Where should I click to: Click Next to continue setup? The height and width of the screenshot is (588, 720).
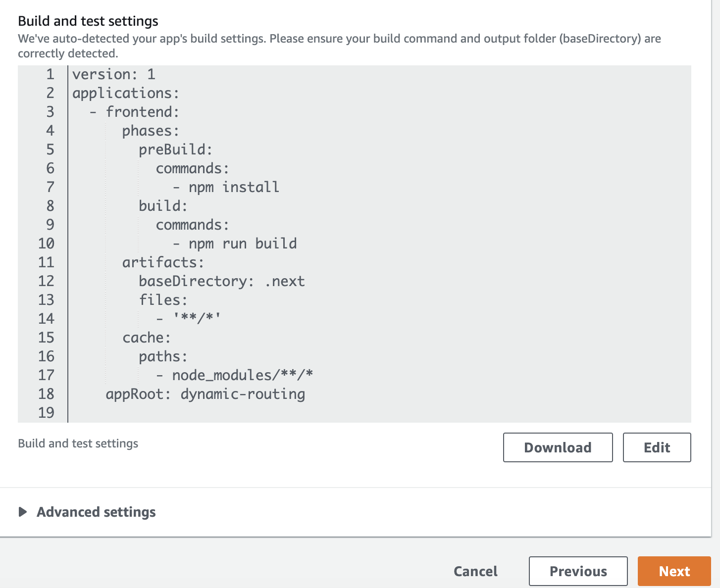click(x=674, y=571)
